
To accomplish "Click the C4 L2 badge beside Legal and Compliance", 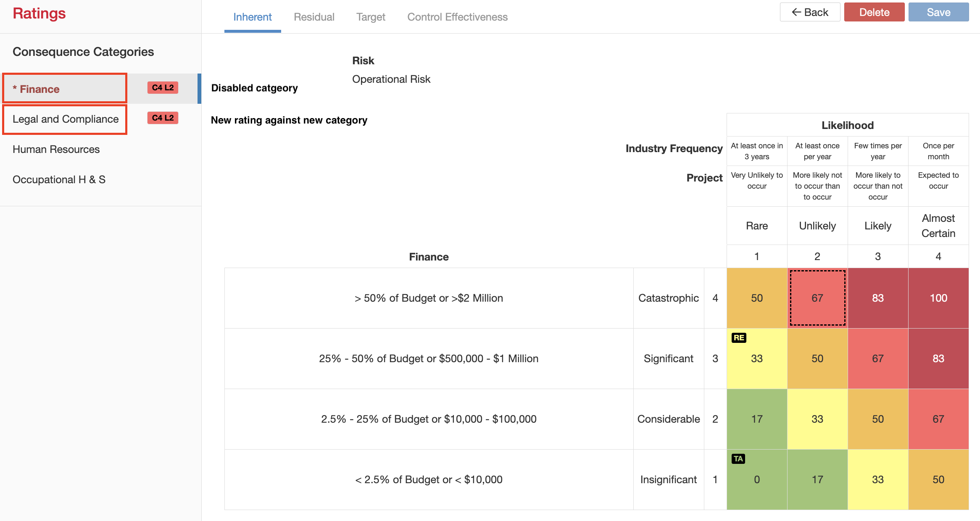I will point(163,118).
